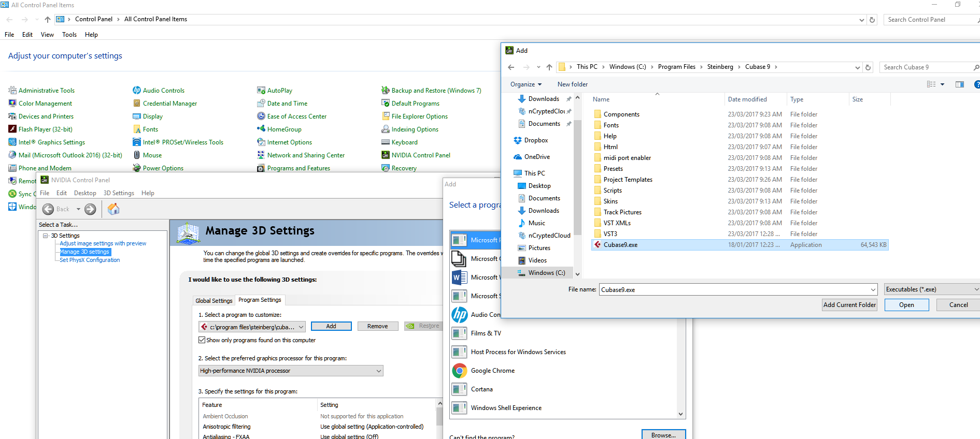Screen dimensions: 980x439
Task: Click the Open button
Action: tap(906, 305)
